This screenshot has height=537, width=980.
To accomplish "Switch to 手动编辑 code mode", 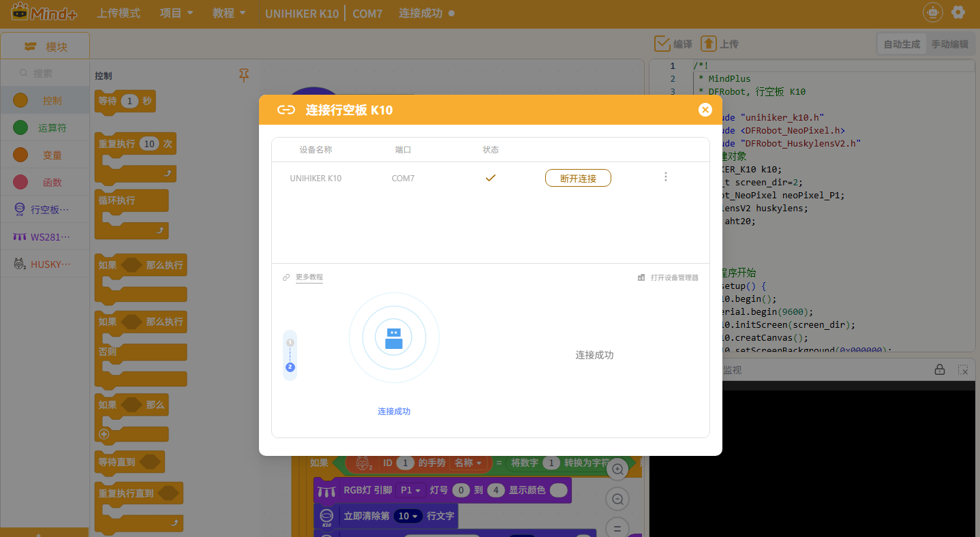I will point(949,44).
